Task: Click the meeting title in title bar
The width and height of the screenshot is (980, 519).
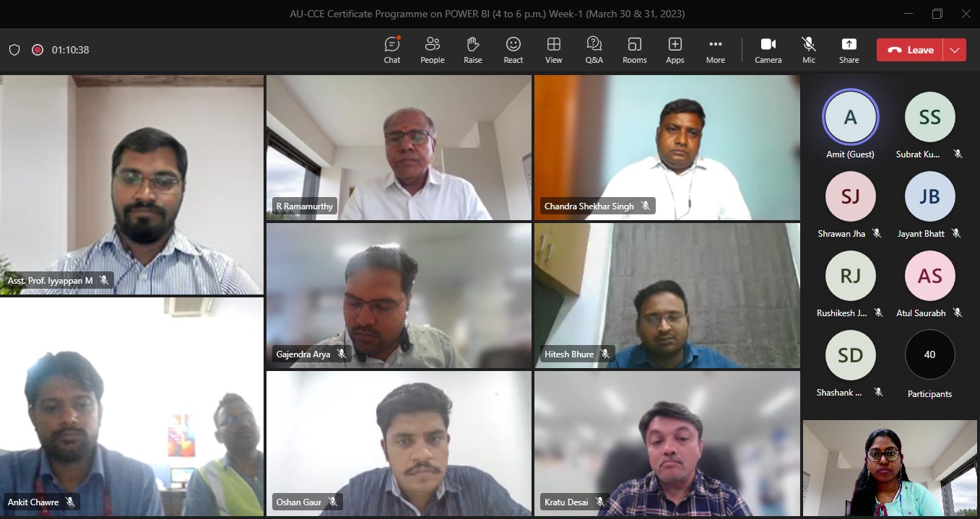Action: pyautogui.click(x=487, y=14)
